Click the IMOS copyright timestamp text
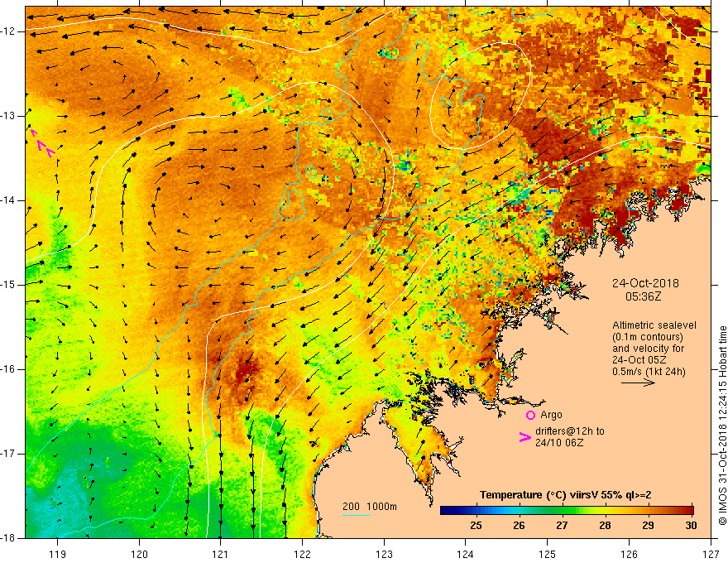 pos(722,425)
